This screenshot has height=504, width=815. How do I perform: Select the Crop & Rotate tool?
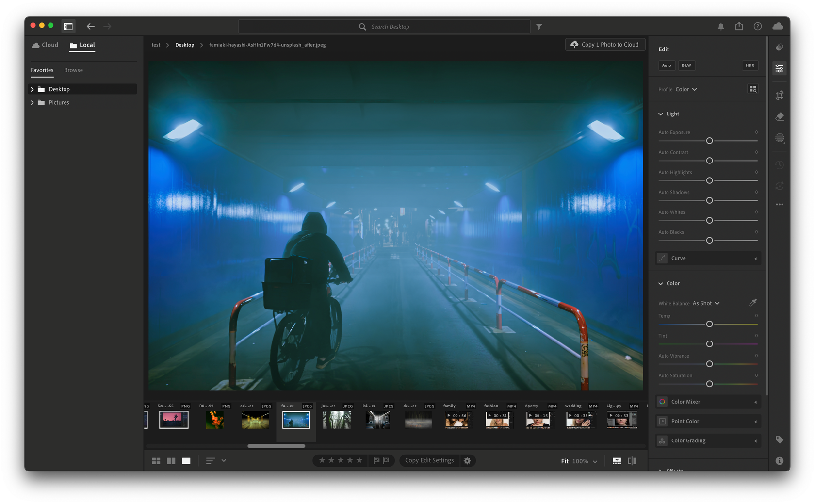780,96
